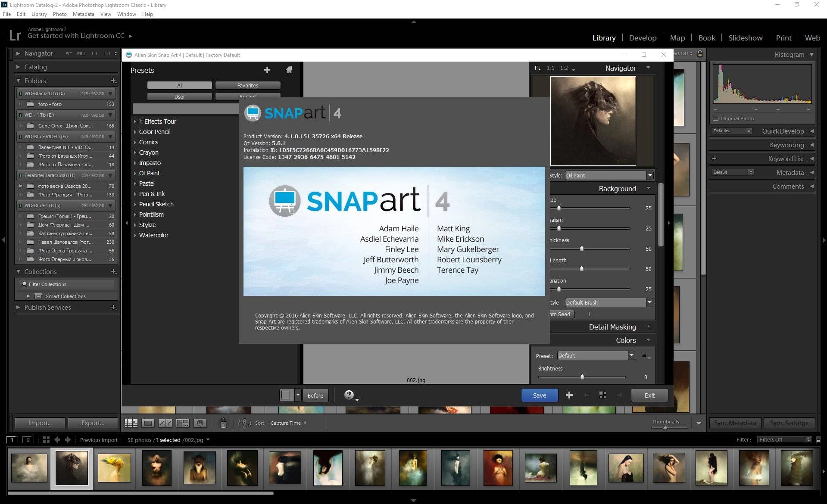Select the yellow hat filmstrip thumbnail

coord(114,468)
